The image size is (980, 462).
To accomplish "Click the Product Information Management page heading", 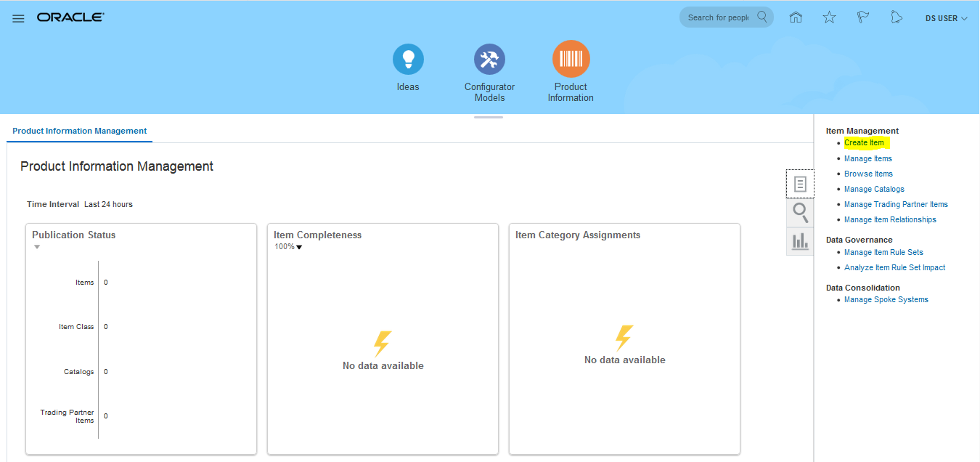I will (117, 166).
